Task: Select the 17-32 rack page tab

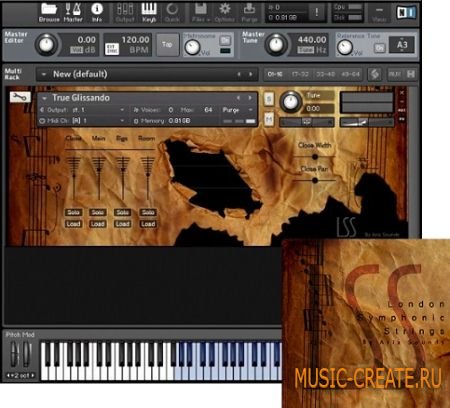Action: (x=300, y=74)
